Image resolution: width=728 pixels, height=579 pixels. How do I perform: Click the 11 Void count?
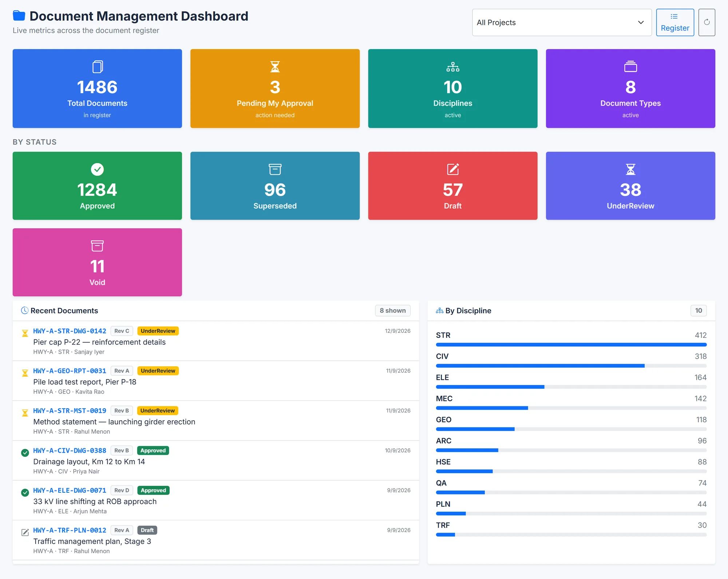click(x=97, y=266)
